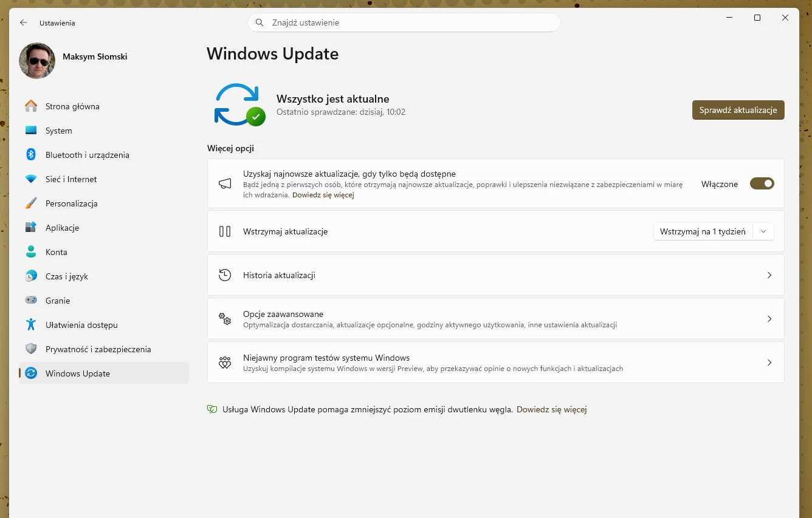Click the Więcej opcji section label
The width and height of the screenshot is (812, 518).
tap(230, 148)
